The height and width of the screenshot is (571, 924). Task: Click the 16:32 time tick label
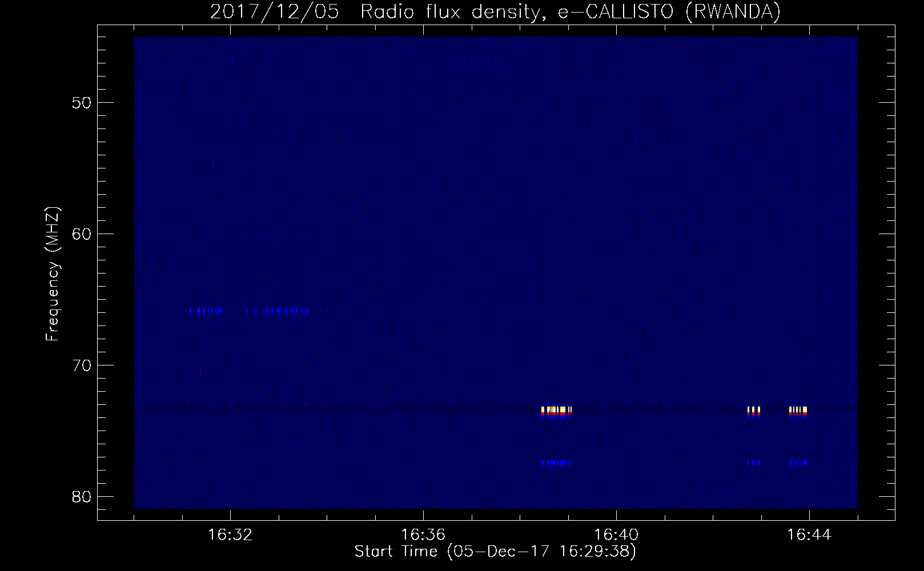coord(230,535)
